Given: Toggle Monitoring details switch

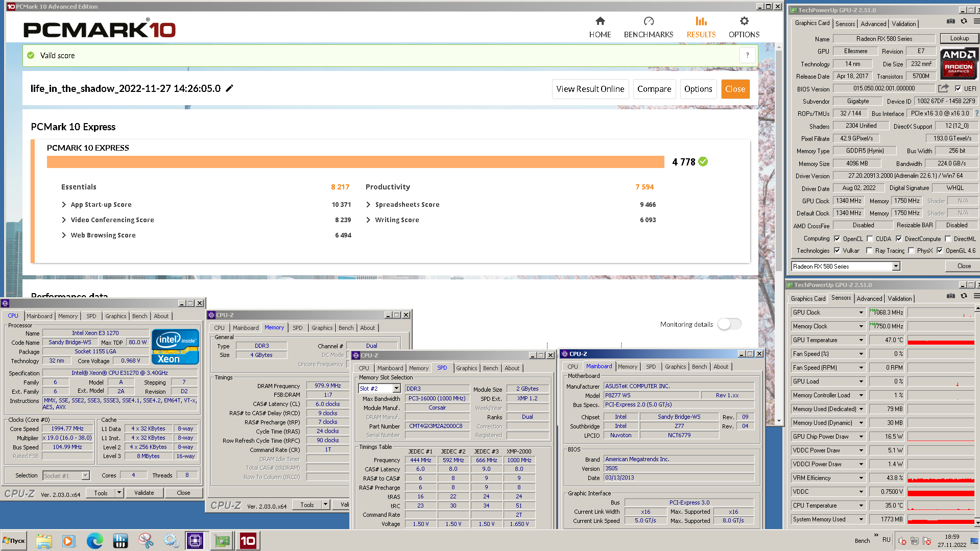Looking at the screenshot, I should 729,324.
